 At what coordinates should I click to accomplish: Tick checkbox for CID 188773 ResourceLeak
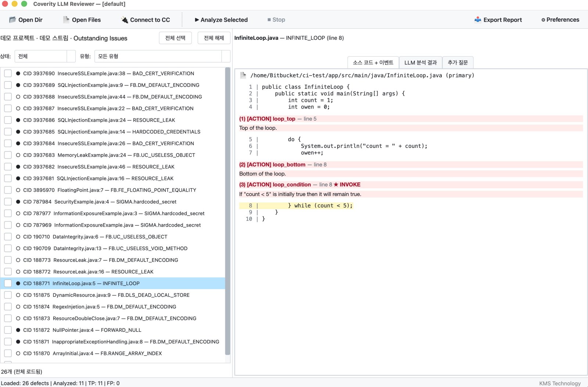(x=8, y=260)
